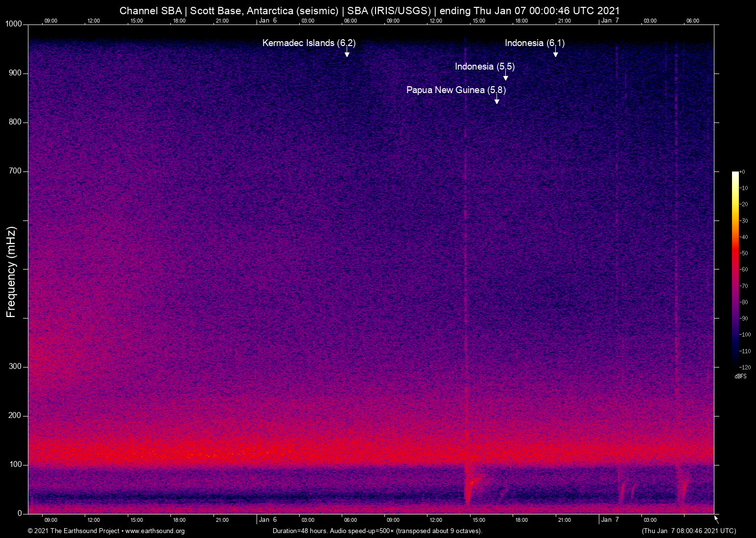This screenshot has height=538, width=756.
Task: Click the 100 tick on frequency axis
Action: pos(16,465)
